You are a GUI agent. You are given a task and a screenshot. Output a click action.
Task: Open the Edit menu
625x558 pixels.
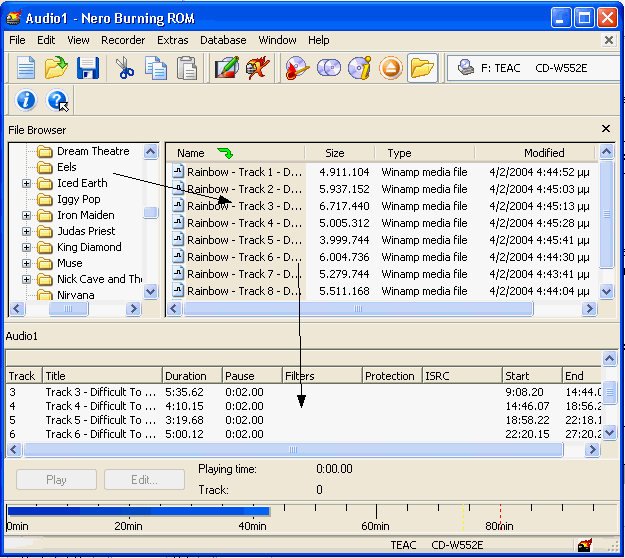click(46, 40)
